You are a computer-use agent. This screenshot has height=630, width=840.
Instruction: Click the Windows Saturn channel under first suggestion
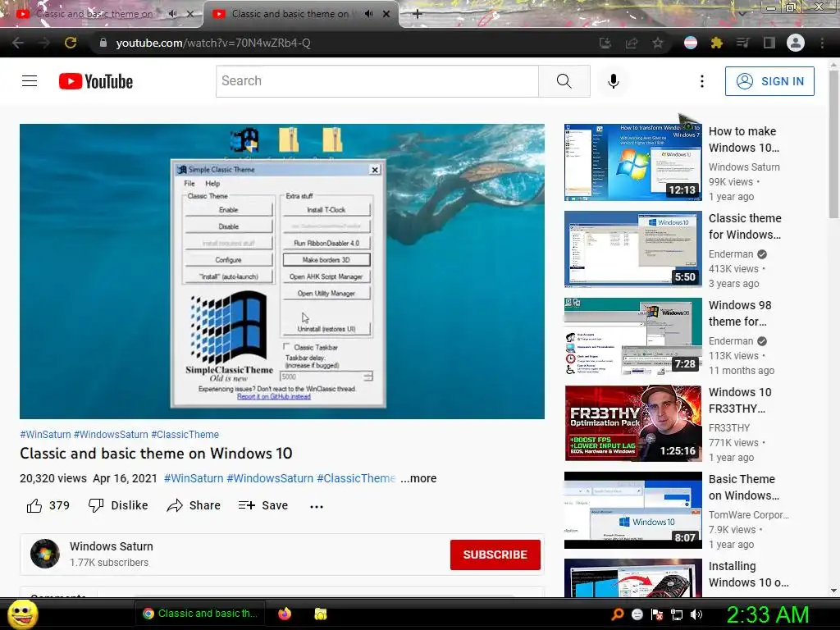pos(744,167)
